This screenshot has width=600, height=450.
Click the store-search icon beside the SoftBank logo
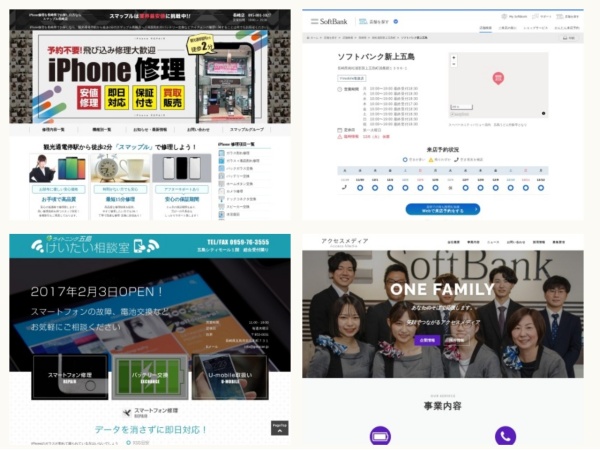coord(363,21)
